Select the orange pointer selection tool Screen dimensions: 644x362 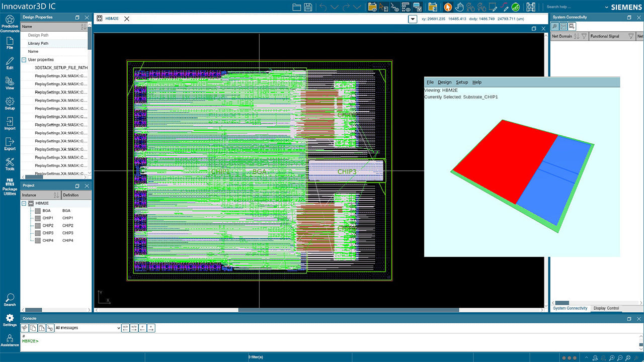coord(447,7)
